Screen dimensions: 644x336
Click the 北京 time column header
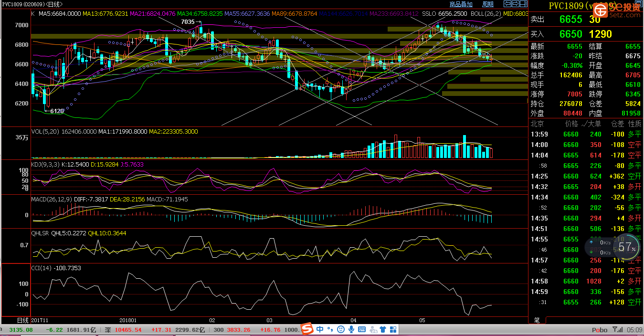tap(538, 124)
